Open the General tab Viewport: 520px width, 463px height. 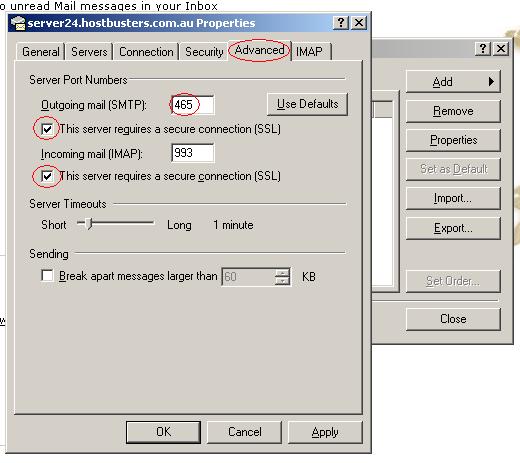[40, 52]
